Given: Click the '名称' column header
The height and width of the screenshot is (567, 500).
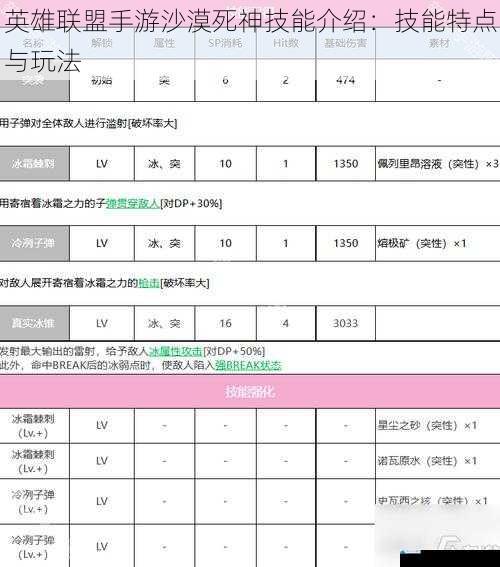Looking at the screenshot, I should (33, 43).
